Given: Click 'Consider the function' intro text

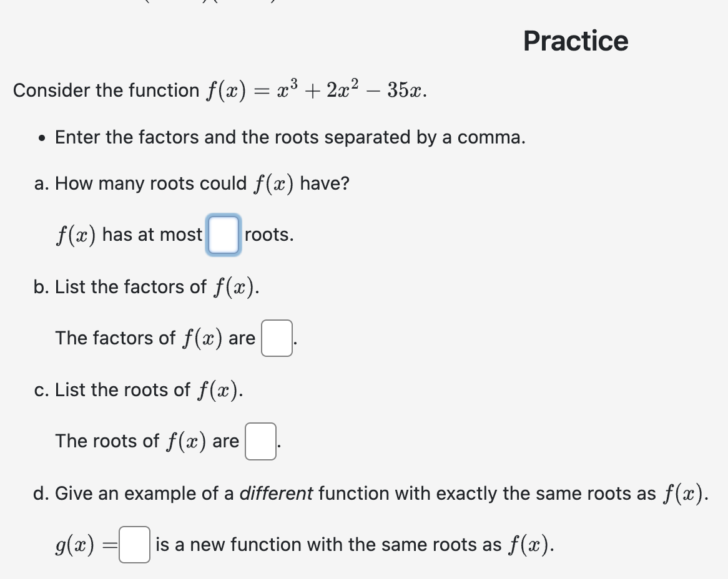Looking at the screenshot, I should coord(106,90).
